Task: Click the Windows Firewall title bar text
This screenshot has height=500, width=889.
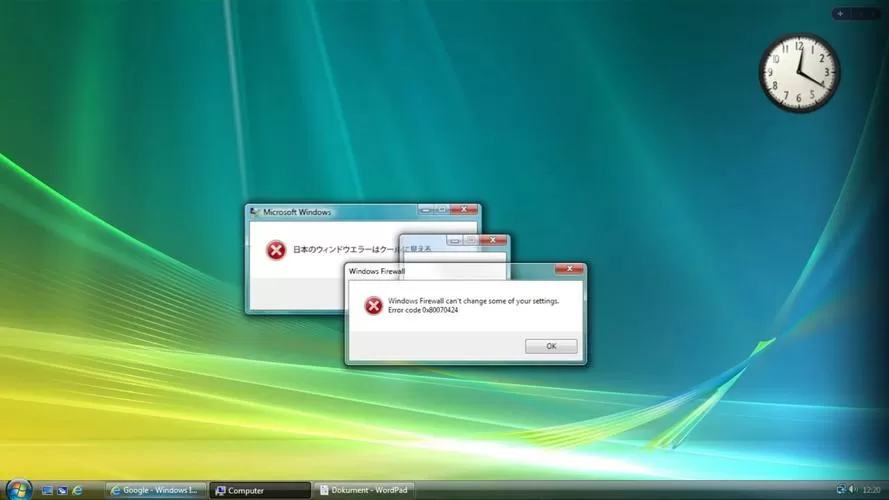Action: (x=376, y=271)
